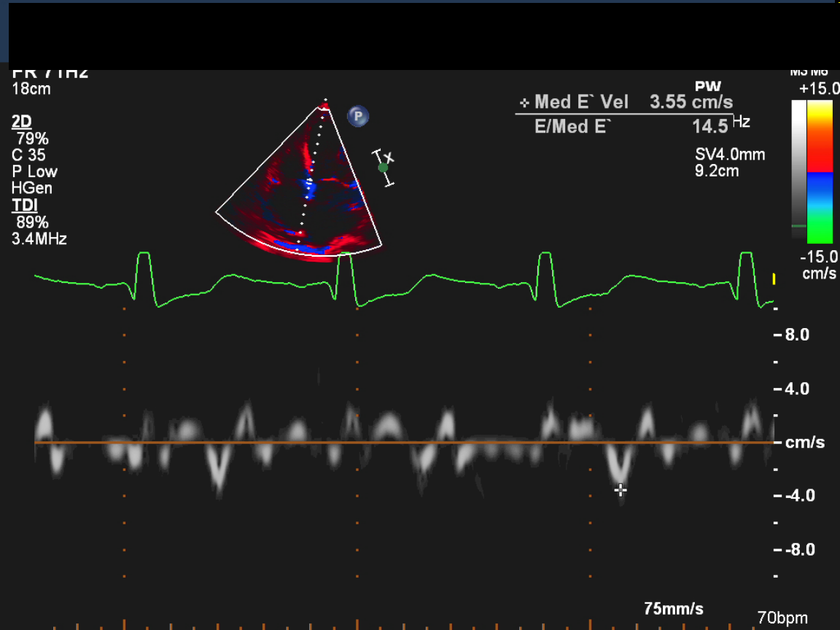
Task: Open the E/Med E' ratio value
Action: (x=710, y=127)
